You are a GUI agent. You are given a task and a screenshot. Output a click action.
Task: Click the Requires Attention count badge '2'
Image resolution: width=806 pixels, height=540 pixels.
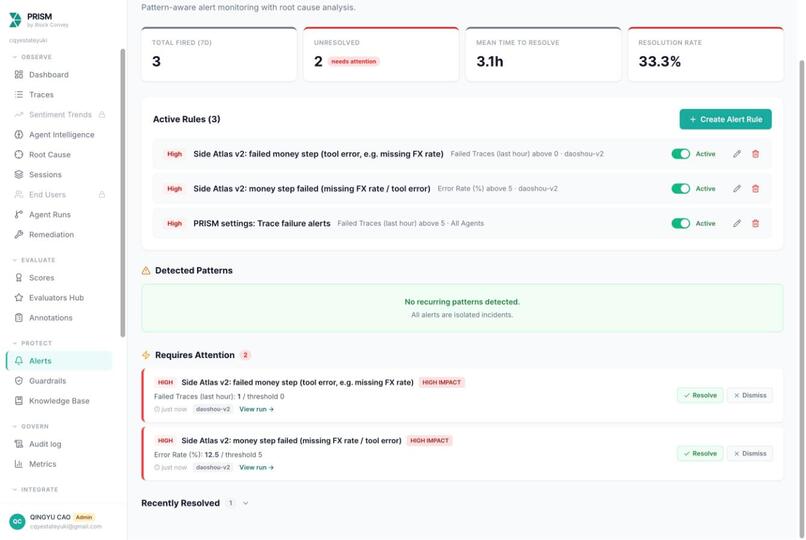[245, 356]
